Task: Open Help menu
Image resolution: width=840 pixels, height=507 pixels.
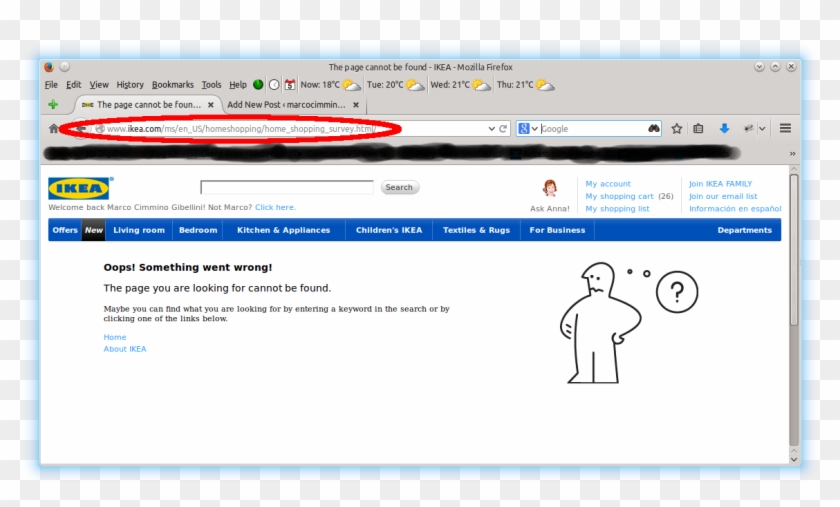Action: (x=238, y=85)
